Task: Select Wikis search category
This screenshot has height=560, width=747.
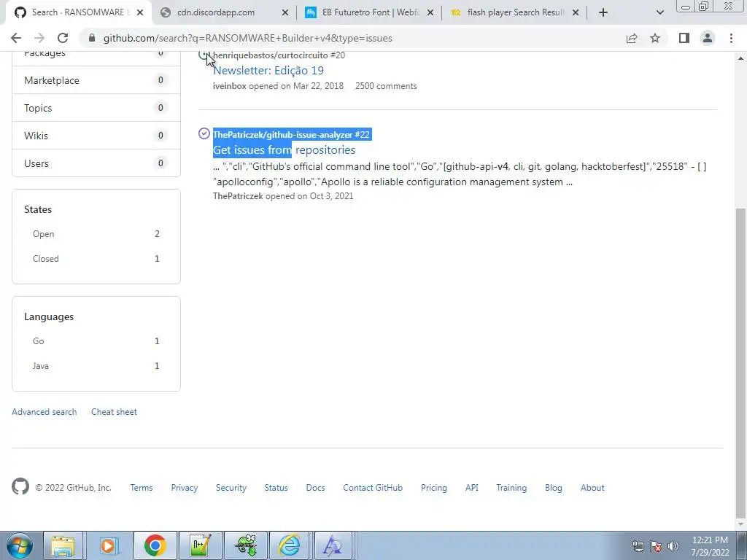Action: pos(96,135)
